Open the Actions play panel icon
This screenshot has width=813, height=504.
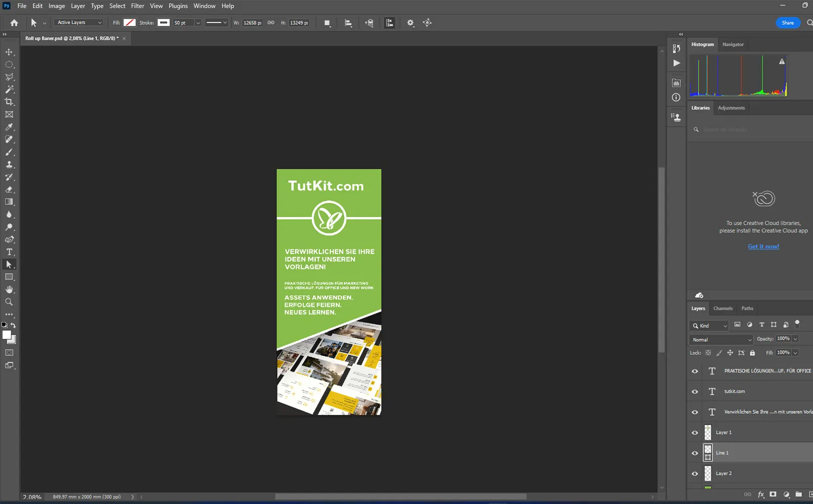click(676, 63)
